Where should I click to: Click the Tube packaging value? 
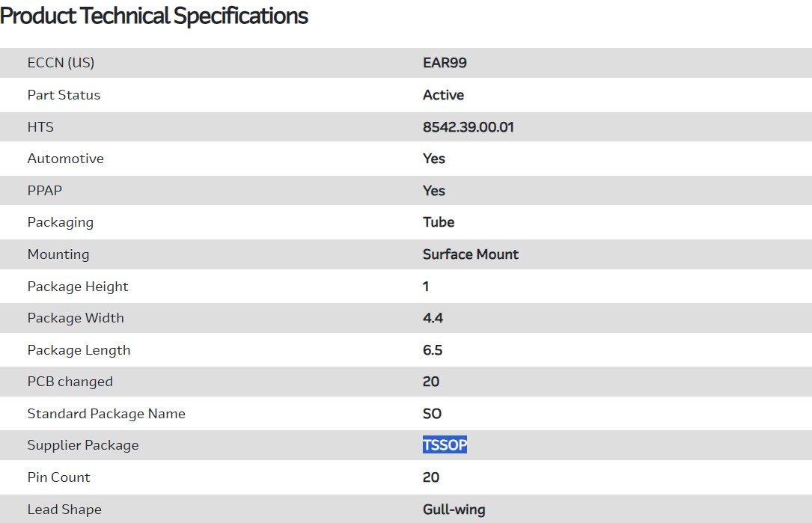pyautogui.click(x=439, y=222)
